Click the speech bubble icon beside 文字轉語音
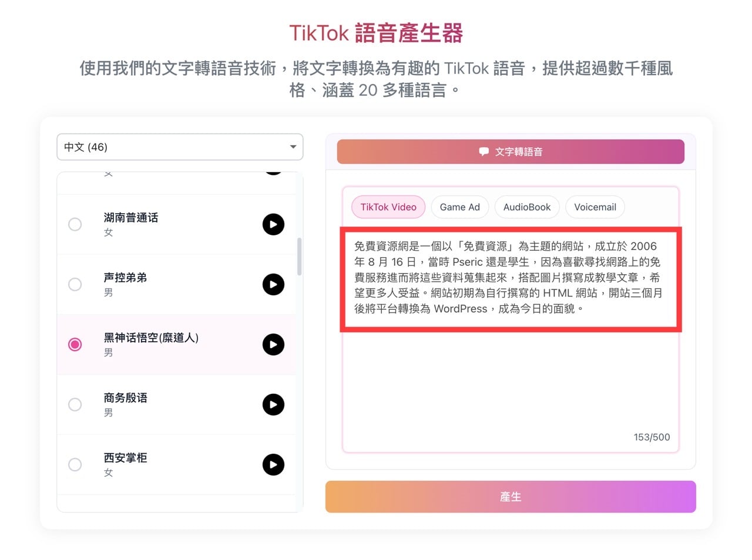 (x=484, y=151)
